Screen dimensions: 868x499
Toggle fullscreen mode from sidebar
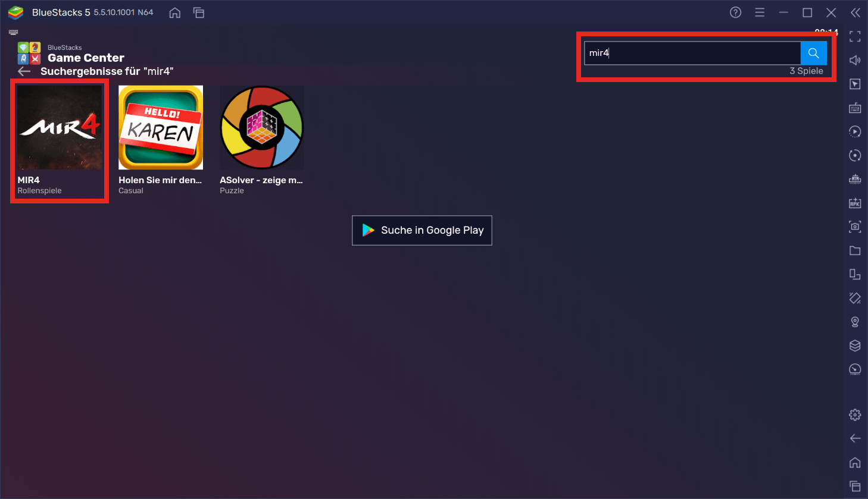coord(855,37)
